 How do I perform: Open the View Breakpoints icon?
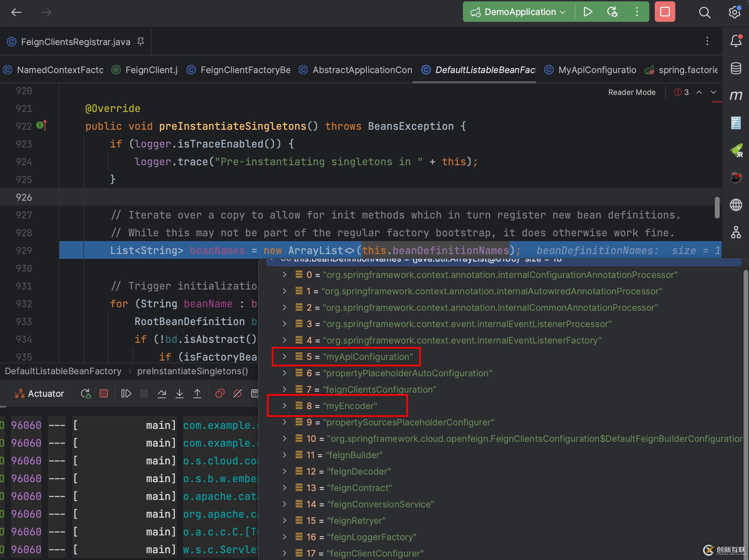220,394
